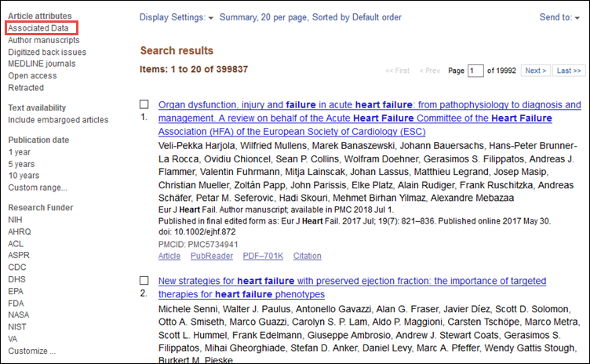This screenshot has width=590, height=364.
Task: Filter by VA research funder
Action: click(13, 339)
